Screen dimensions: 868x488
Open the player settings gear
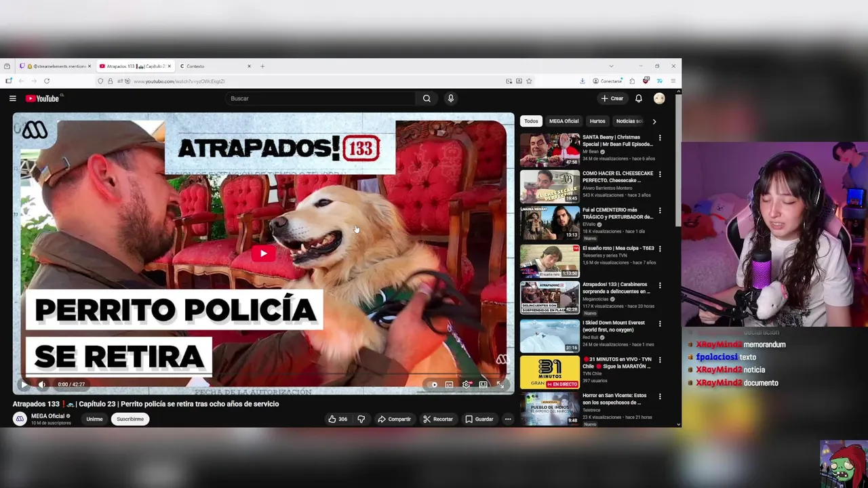466,384
